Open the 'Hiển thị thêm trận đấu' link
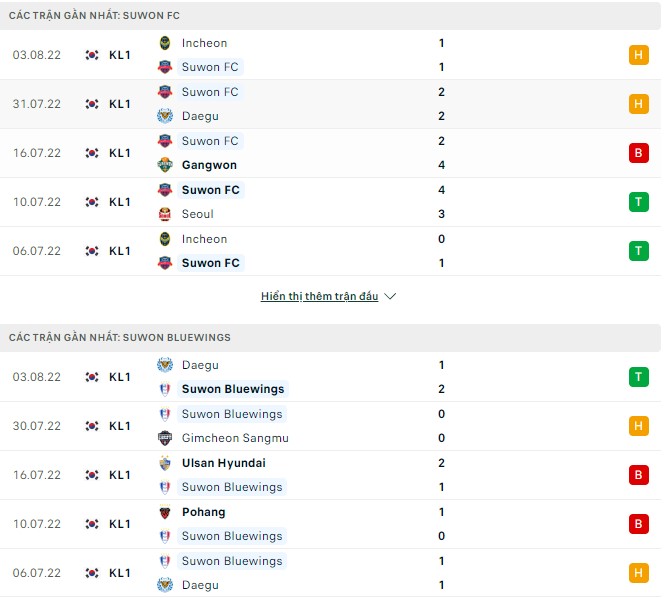Viewport: 667px width, 598px height. pyautogui.click(x=319, y=297)
